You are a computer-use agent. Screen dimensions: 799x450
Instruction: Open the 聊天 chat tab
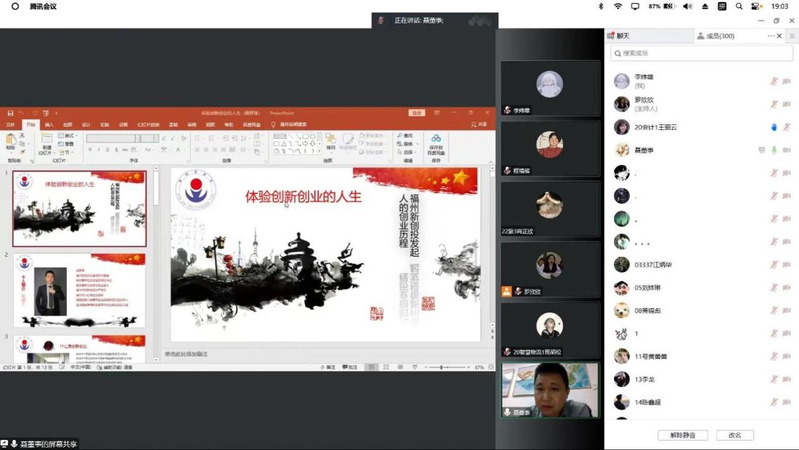623,36
